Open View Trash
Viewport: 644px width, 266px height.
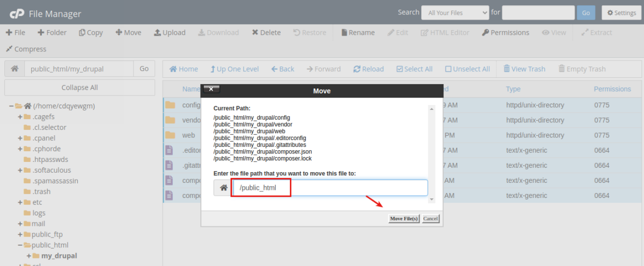524,69
